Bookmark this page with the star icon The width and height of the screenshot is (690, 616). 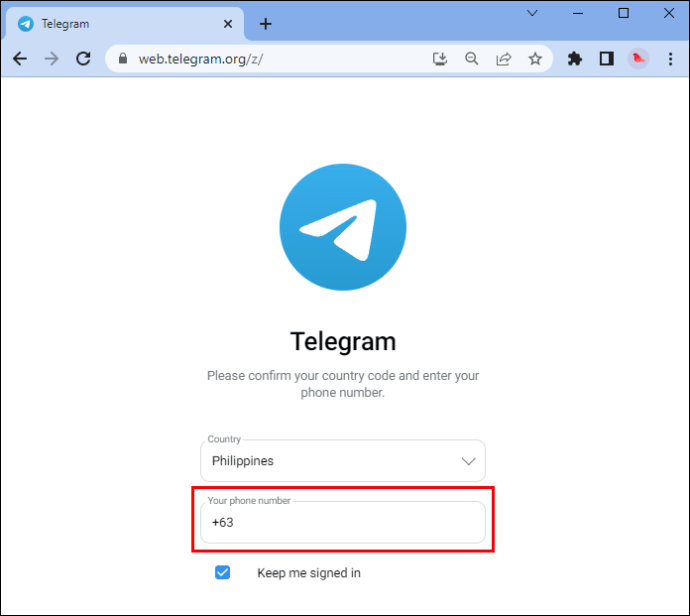tap(535, 59)
